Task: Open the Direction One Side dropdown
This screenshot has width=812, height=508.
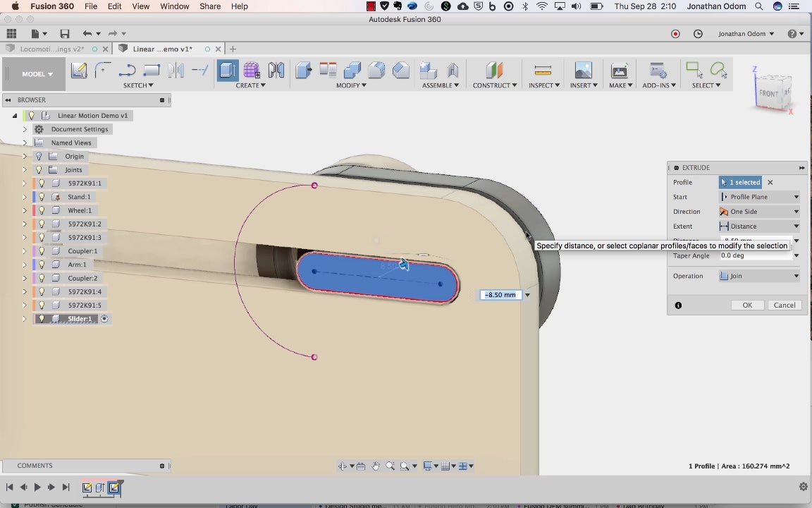Action: point(759,212)
